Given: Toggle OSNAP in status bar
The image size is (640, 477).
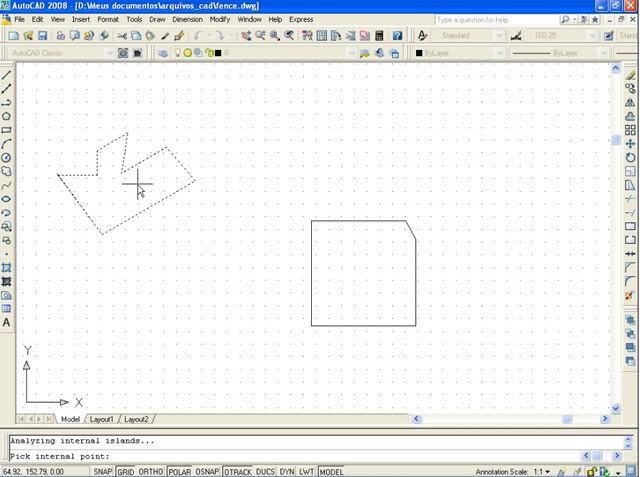Looking at the screenshot, I should coord(207,472).
